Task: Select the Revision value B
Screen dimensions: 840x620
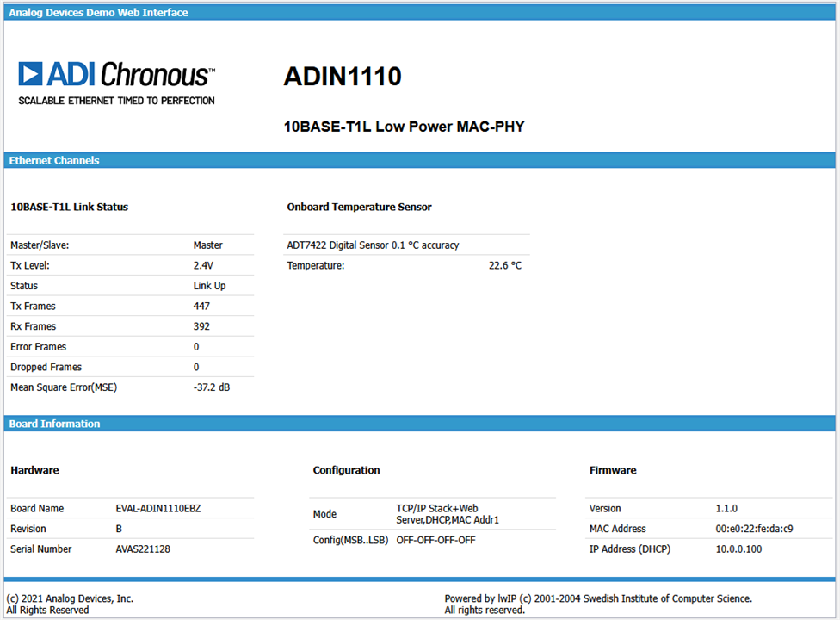Action: pos(119,529)
